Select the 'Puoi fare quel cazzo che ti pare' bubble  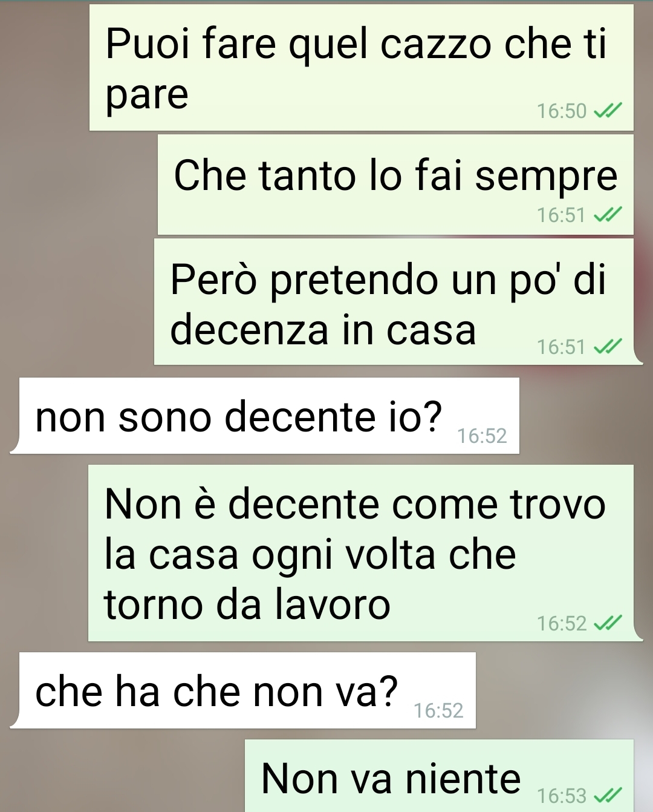[362, 67]
